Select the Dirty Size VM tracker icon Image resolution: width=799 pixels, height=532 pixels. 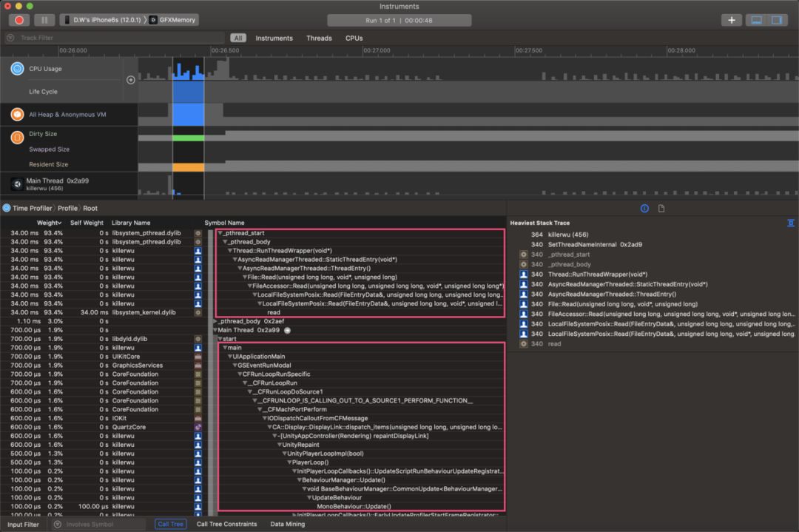17,138
